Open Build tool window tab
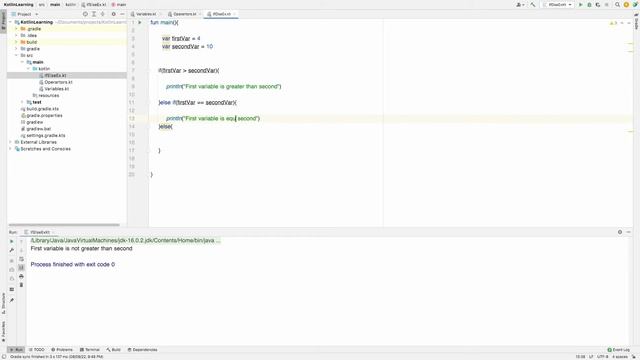This screenshot has width=640, height=360. pos(113,350)
